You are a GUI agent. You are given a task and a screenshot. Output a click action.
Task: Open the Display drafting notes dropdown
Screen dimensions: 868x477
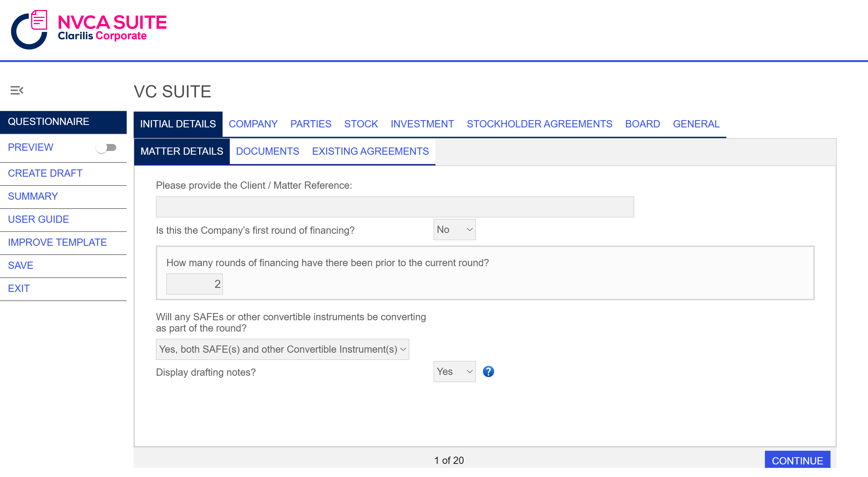point(454,371)
